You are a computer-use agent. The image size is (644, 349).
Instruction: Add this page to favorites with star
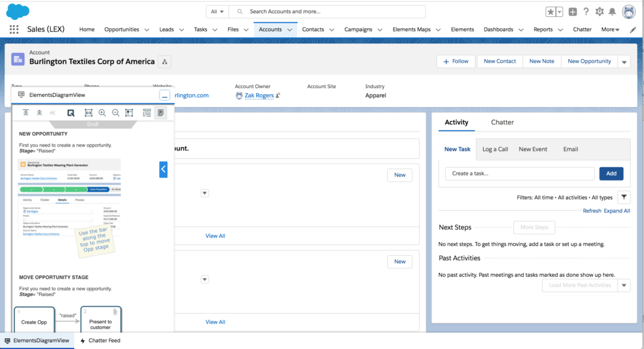pyautogui.click(x=550, y=12)
